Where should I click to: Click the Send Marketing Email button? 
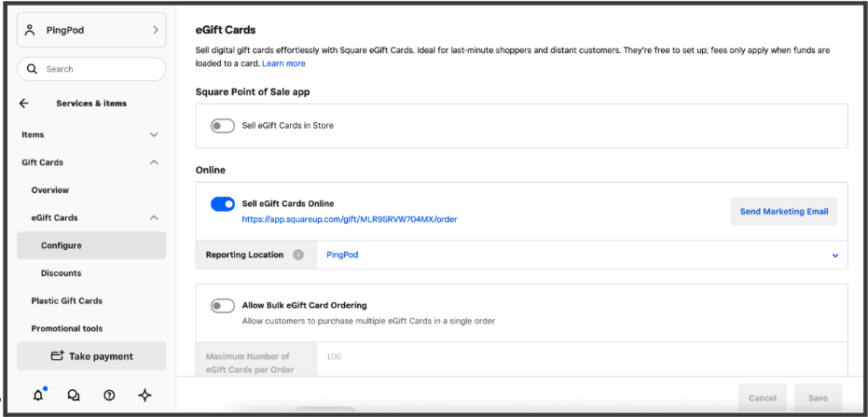pyautogui.click(x=783, y=212)
